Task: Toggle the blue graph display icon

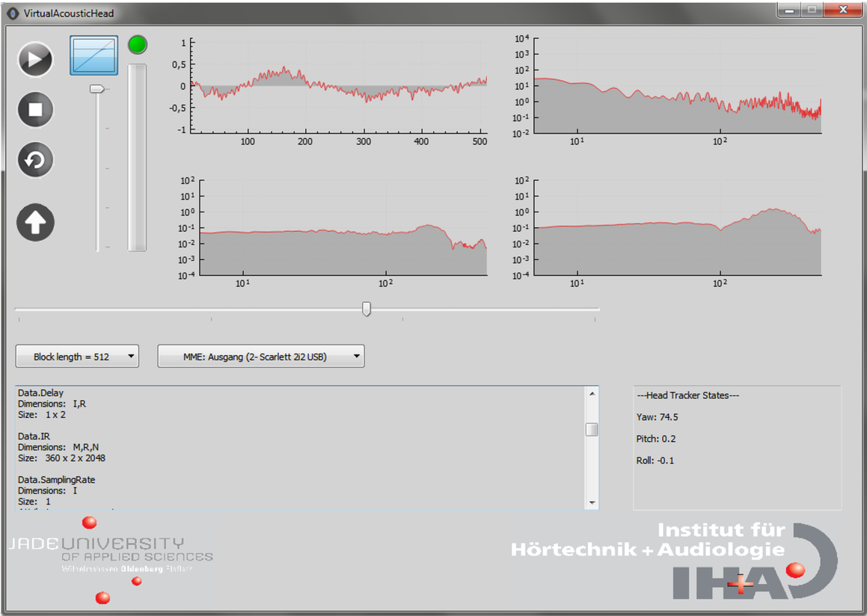Action: 94,55
